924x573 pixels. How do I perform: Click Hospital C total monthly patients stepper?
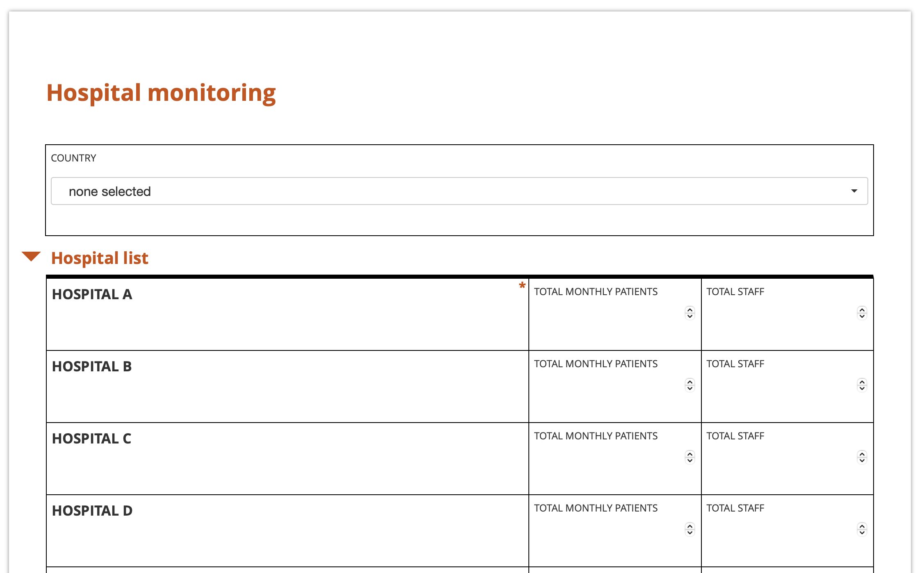click(690, 457)
